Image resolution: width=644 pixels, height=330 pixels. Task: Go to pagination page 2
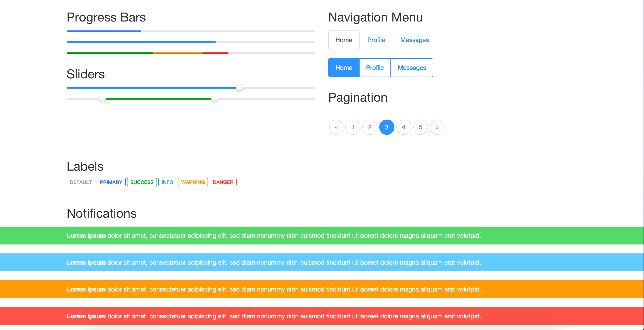pos(370,127)
